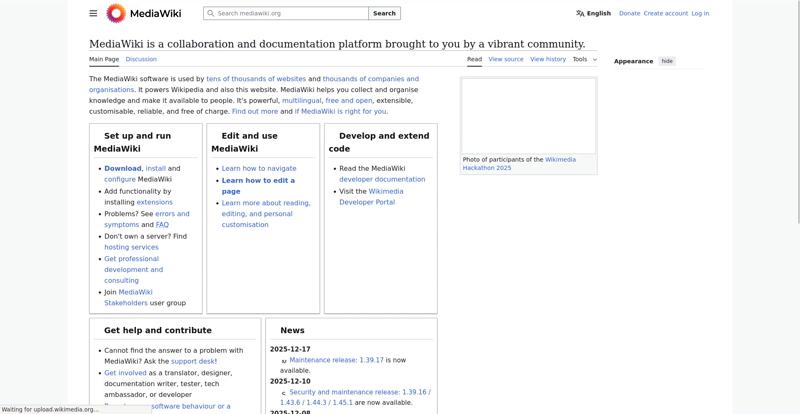Image resolution: width=800 pixels, height=414 pixels.
Task: Open the hamburger main menu
Action: pos(93,13)
